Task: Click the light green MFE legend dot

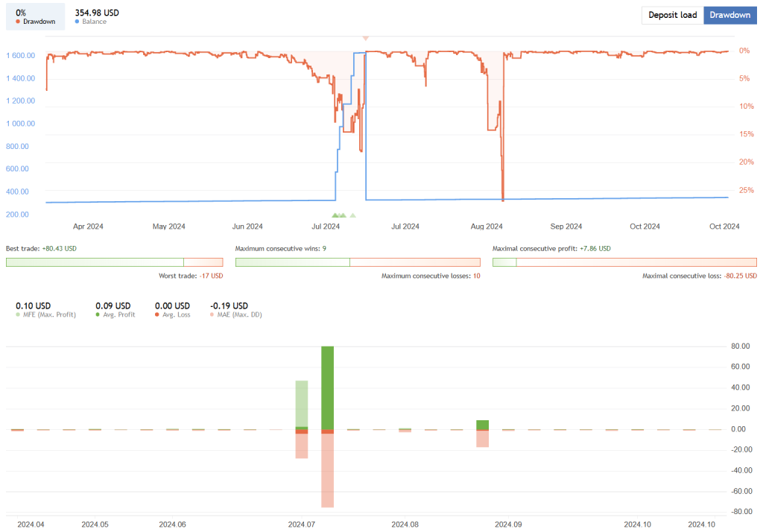Action: pos(19,314)
